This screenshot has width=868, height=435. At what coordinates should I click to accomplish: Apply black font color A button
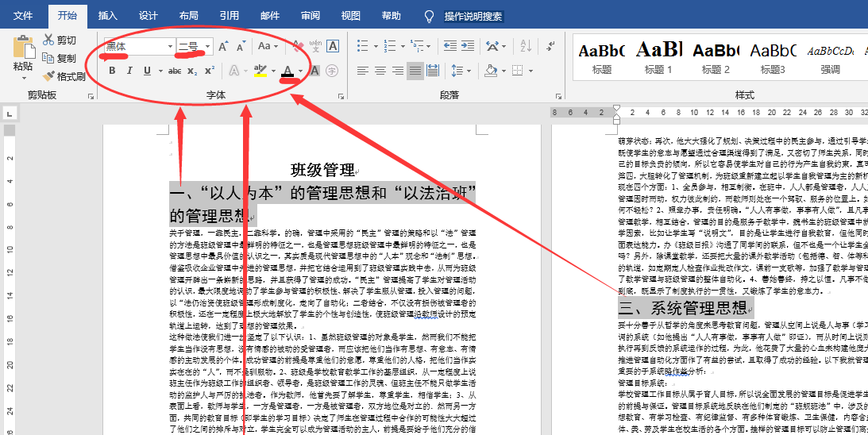coord(287,71)
